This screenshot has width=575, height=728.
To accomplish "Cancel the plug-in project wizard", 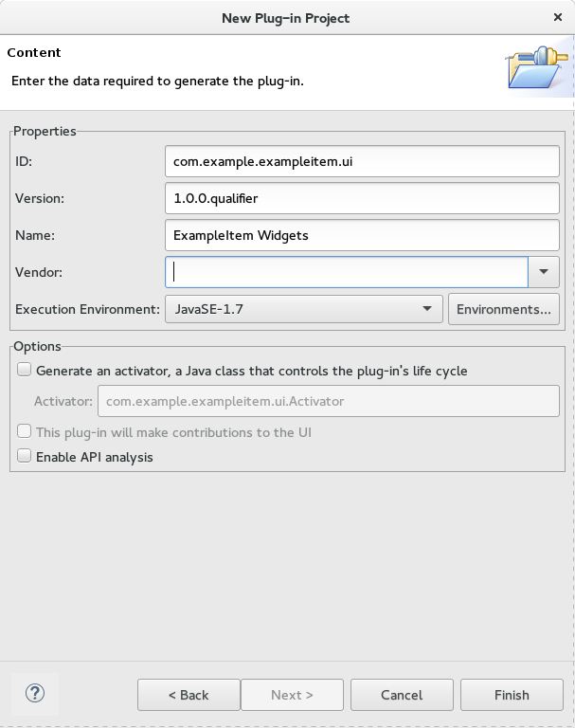I will coord(402,695).
